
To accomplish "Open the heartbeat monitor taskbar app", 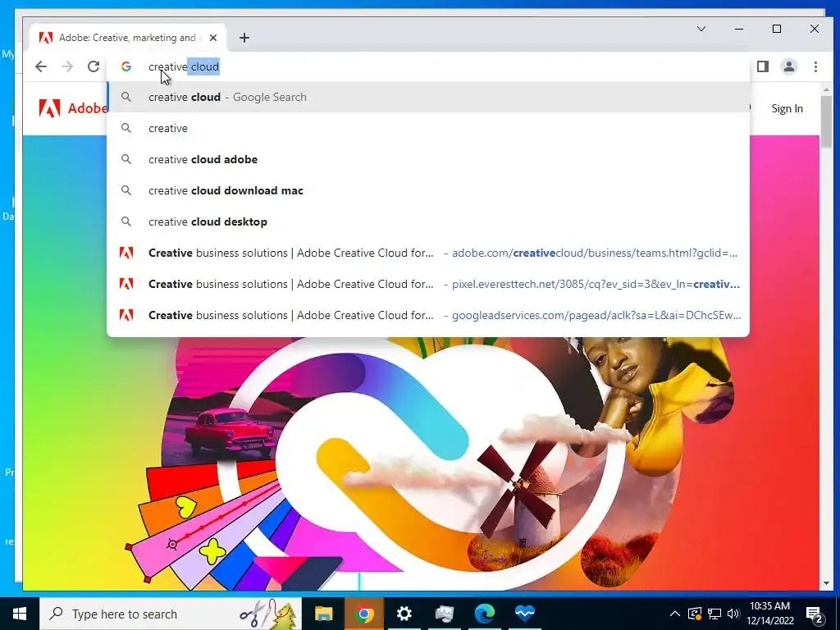I will [524, 614].
